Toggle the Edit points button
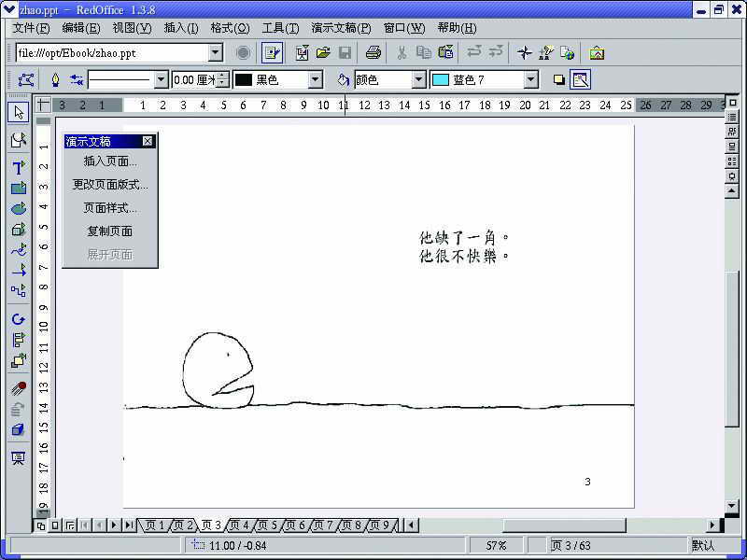The width and height of the screenshot is (747, 560). [26, 80]
